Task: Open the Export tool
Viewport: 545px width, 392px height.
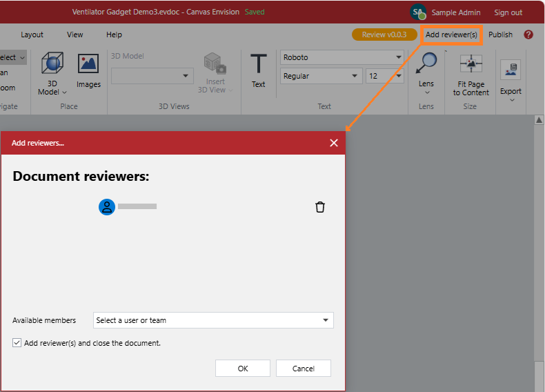Action: [x=511, y=70]
